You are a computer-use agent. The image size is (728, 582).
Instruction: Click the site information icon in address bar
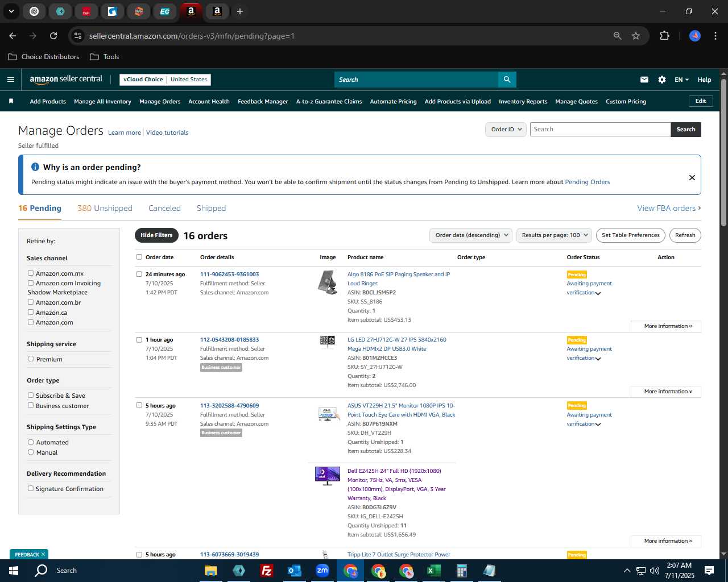click(x=78, y=36)
